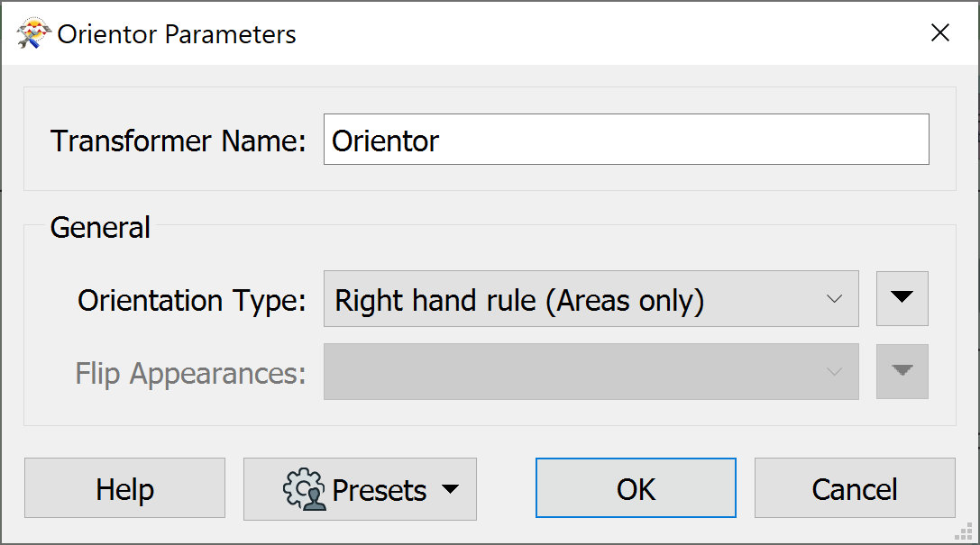Close the Orientor Parameters dialog
This screenshot has height=545, width=980.
tap(940, 32)
